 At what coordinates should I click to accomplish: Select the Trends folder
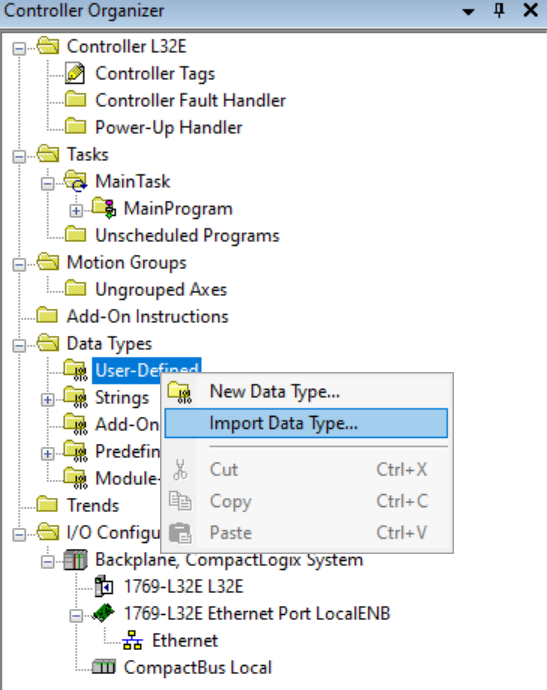pyautogui.click(x=93, y=505)
